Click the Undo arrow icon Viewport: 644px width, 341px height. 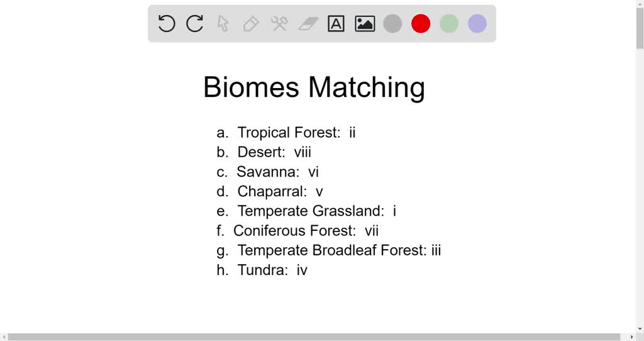167,24
